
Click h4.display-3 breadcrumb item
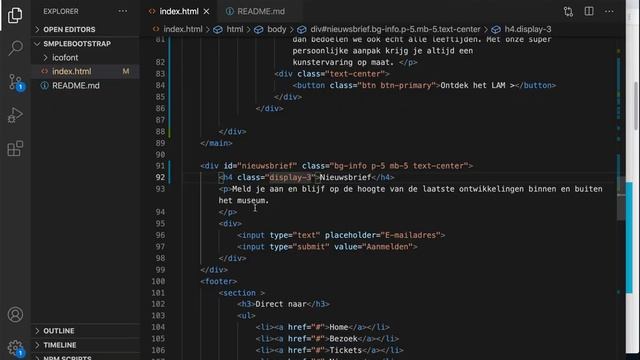click(x=528, y=29)
